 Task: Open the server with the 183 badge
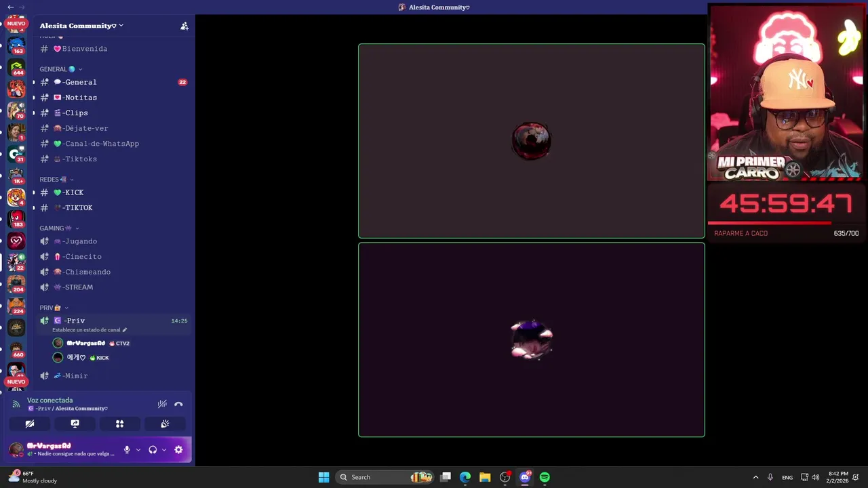pyautogui.click(x=16, y=219)
